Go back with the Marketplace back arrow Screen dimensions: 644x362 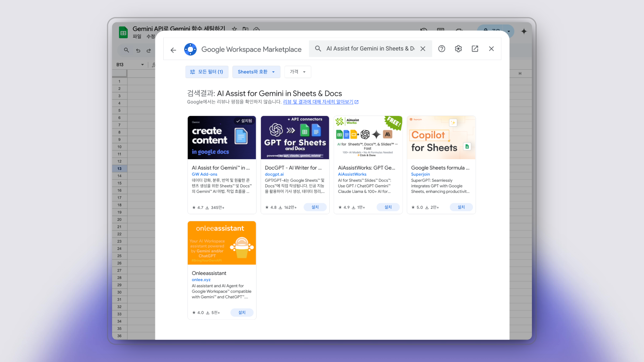[173, 50]
